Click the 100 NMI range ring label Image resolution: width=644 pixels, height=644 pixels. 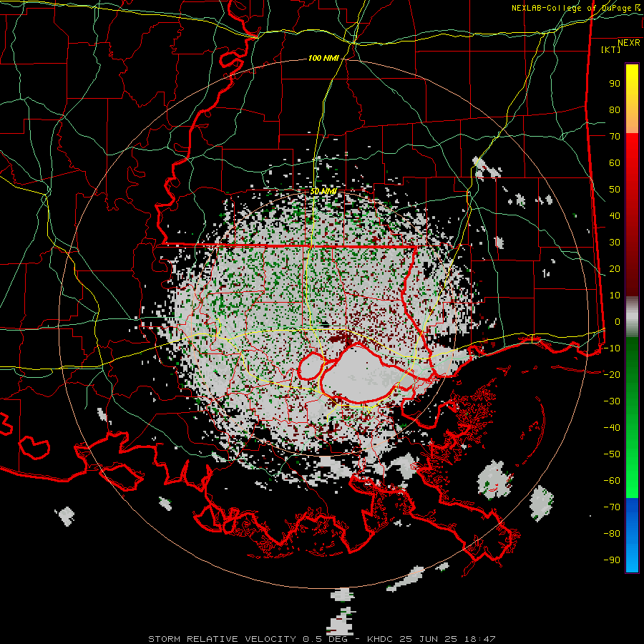(x=323, y=59)
